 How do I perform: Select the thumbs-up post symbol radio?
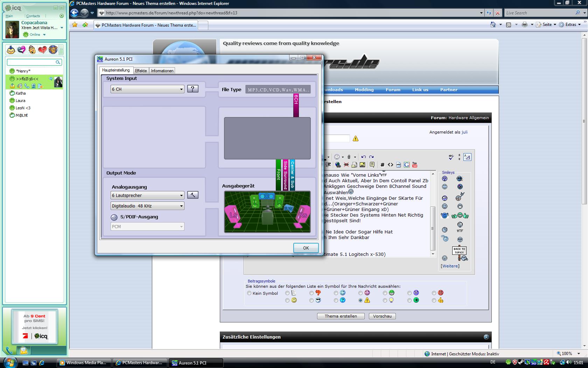[x=434, y=300]
